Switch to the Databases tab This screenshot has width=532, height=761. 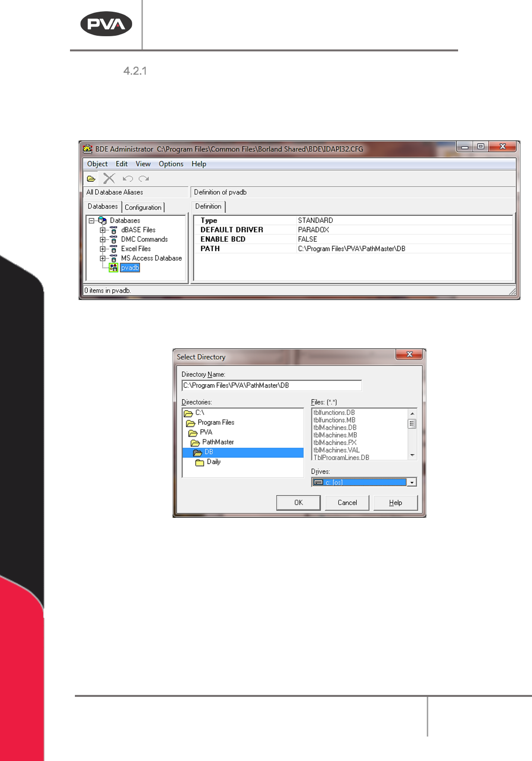[103, 207]
